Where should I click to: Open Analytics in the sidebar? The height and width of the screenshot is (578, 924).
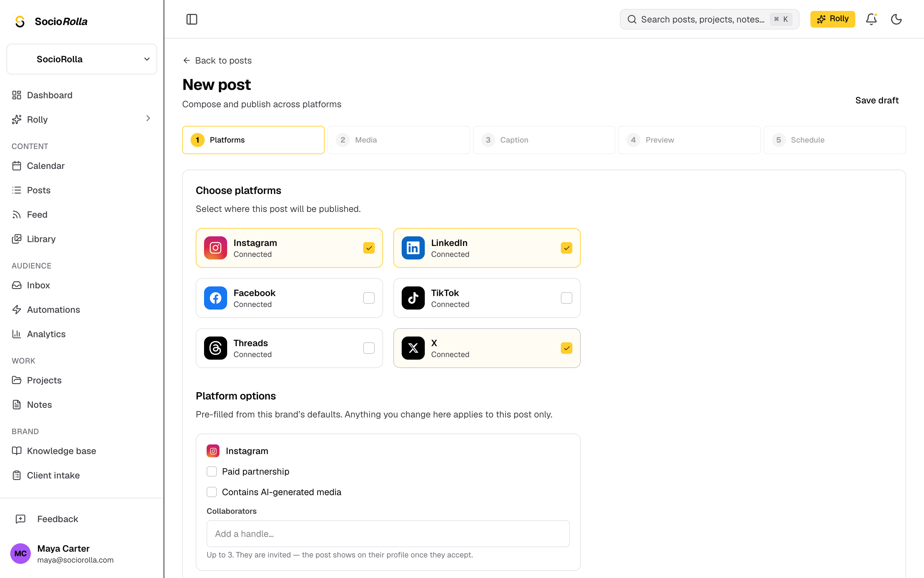click(x=82, y=334)
